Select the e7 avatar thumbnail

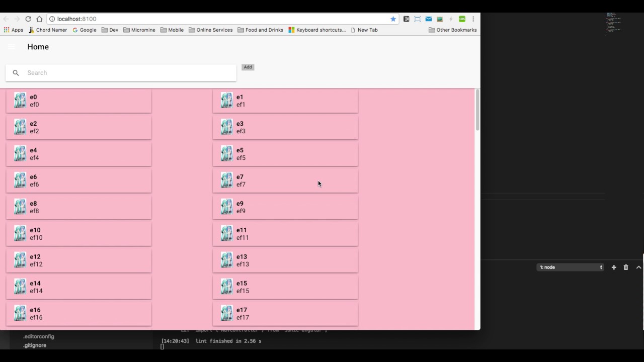point(227,180)
